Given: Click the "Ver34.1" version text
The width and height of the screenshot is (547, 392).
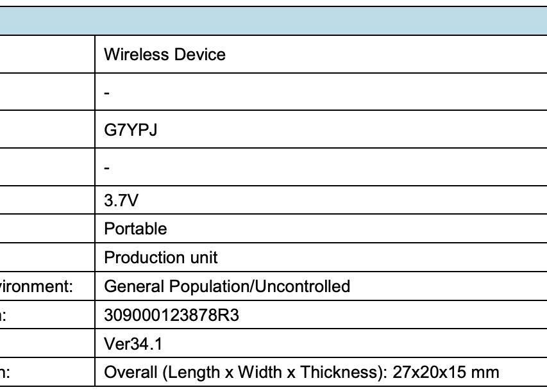Looking at the screenshot, I should [133, 344].
